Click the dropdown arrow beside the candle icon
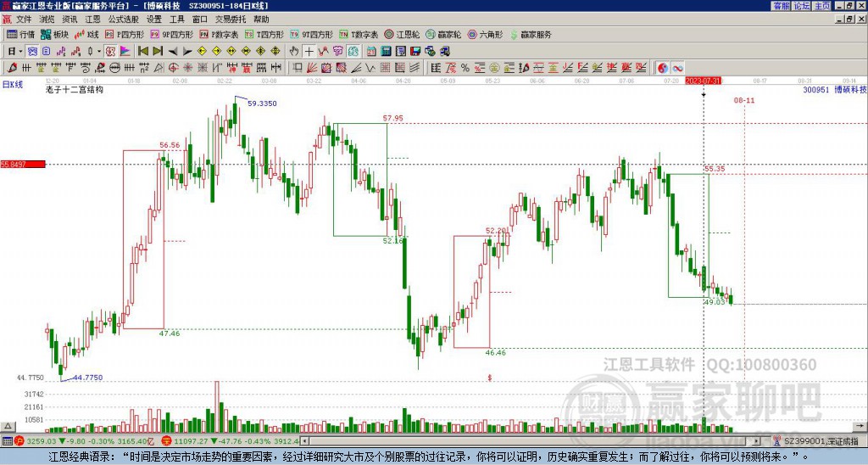Image resolution: width=868 pixels, height=465 pixels. coord(99,52)
